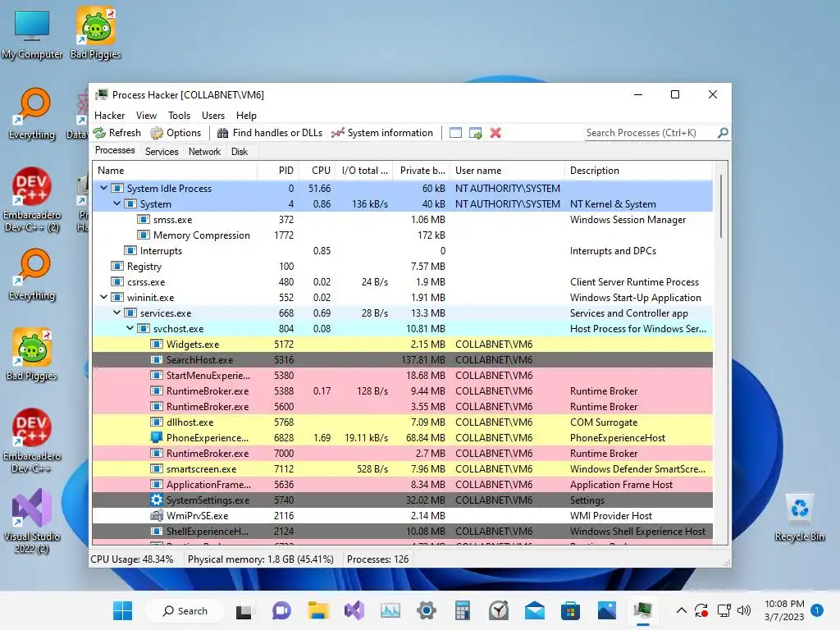Select the smartscreen.exe process
Screen dimensions: 840x630
402,468
